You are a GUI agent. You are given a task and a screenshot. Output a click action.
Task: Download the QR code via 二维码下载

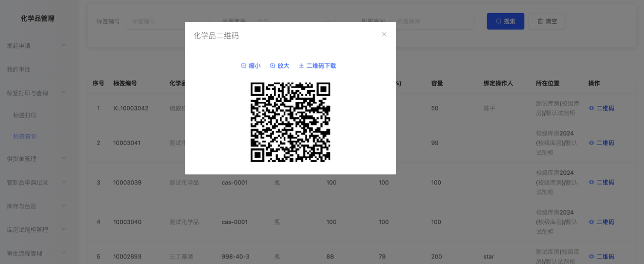click(x=317, y=65)
